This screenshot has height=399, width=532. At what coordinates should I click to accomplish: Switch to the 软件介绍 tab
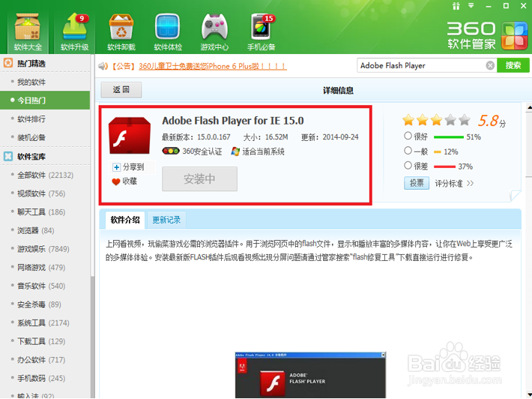tap(125, 220)
